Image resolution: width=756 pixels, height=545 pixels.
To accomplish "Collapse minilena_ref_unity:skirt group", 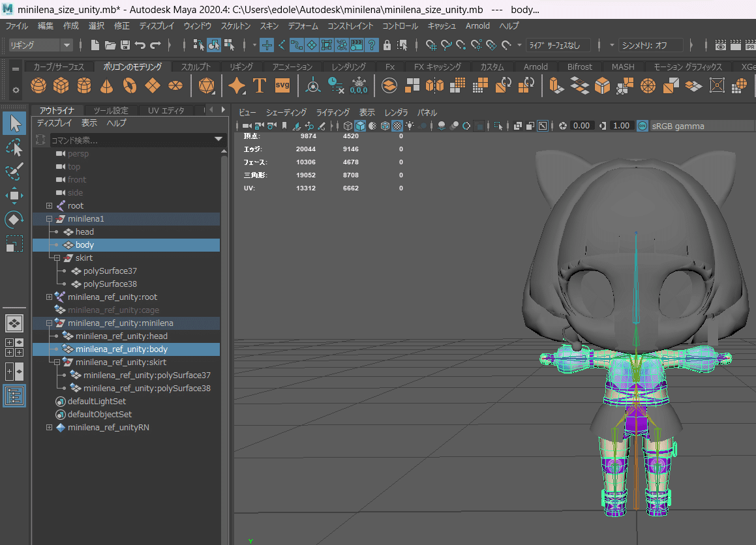I will point(57,362).
